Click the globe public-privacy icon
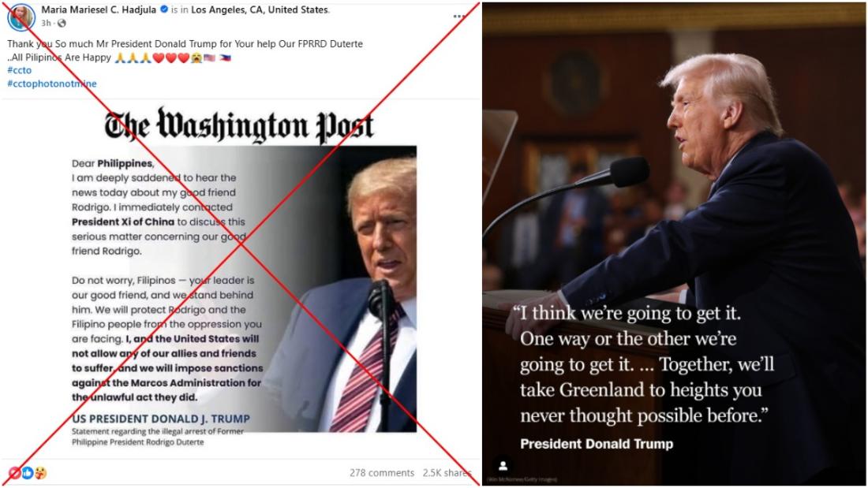 coord(62,23)
